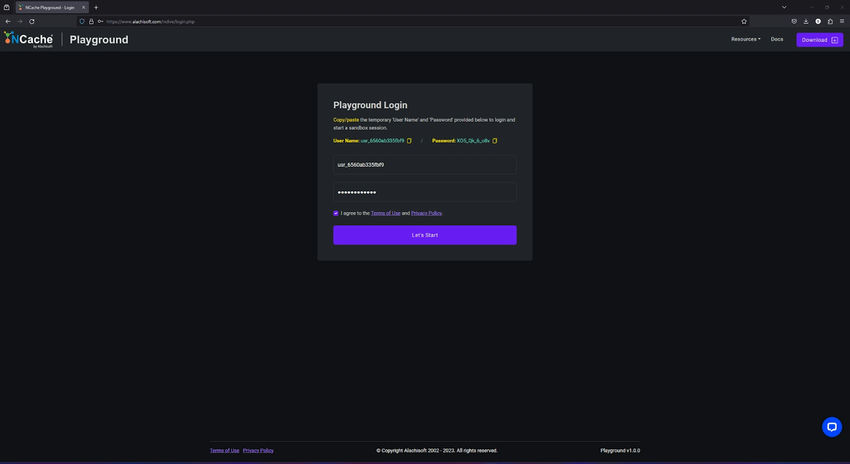
Task: Click the saved password key icon in address bar
Action: (x=100, y=22)
